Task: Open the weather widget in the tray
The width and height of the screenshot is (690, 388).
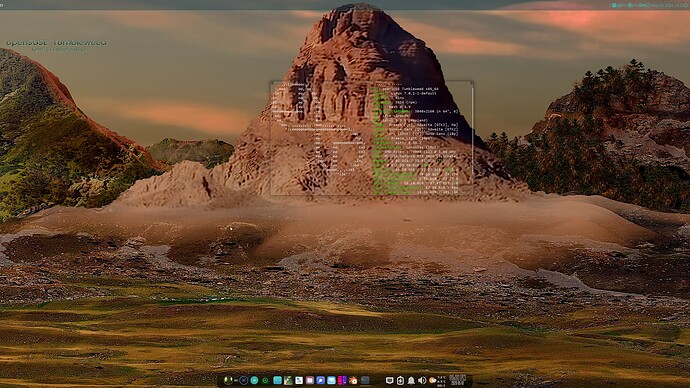Action: (433, 381)
